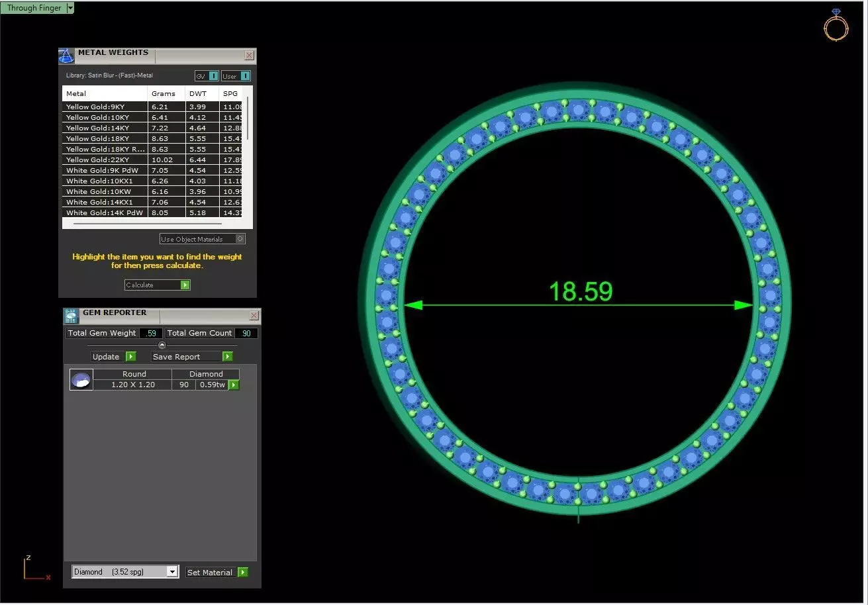Toggle the User switch

click(x=236, y=76)
